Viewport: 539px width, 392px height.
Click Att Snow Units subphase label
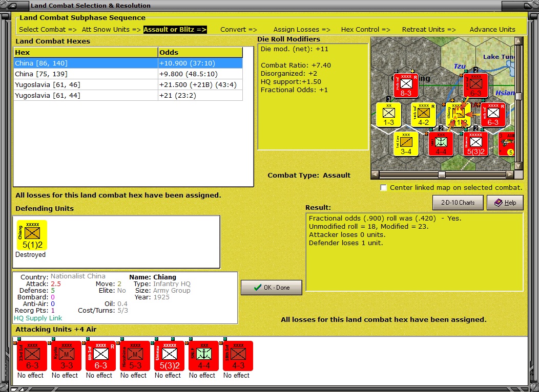point(111,30)
